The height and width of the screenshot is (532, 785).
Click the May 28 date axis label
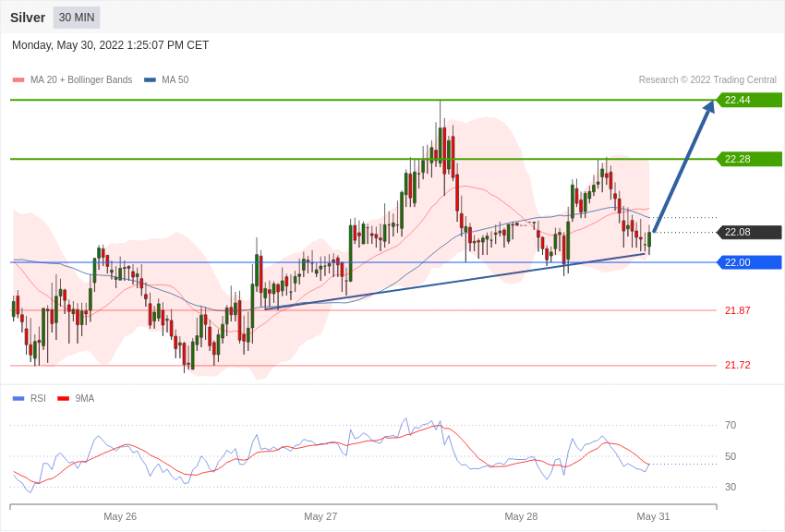point(521,516)
